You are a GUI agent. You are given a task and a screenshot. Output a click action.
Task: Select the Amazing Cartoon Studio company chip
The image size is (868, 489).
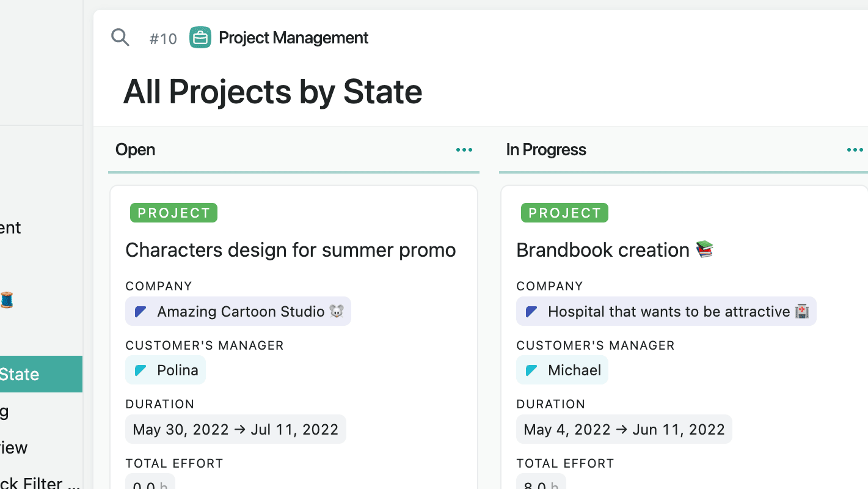(238, 312)
